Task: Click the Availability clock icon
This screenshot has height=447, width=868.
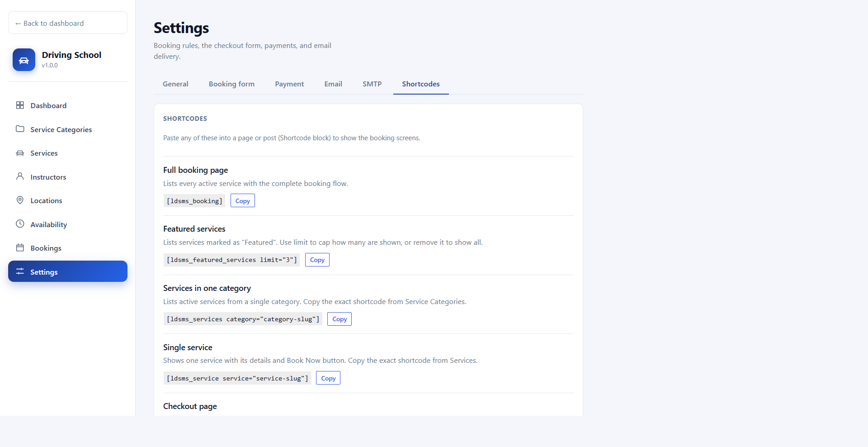Action: (x=20, y=224)
